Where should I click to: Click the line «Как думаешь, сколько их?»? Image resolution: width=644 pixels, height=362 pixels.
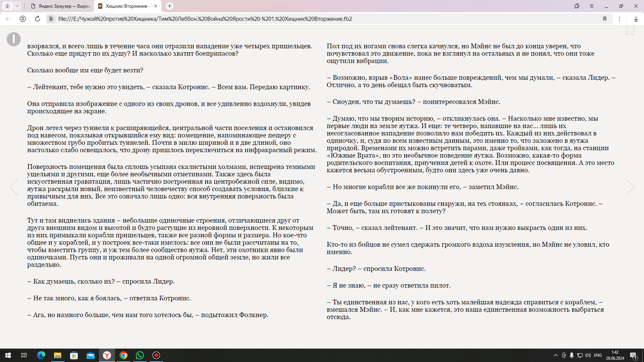(x=101, y=281)
